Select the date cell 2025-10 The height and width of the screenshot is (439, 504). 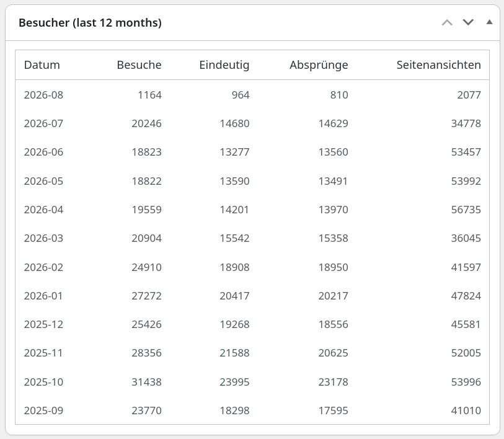(x=44, y=382)
